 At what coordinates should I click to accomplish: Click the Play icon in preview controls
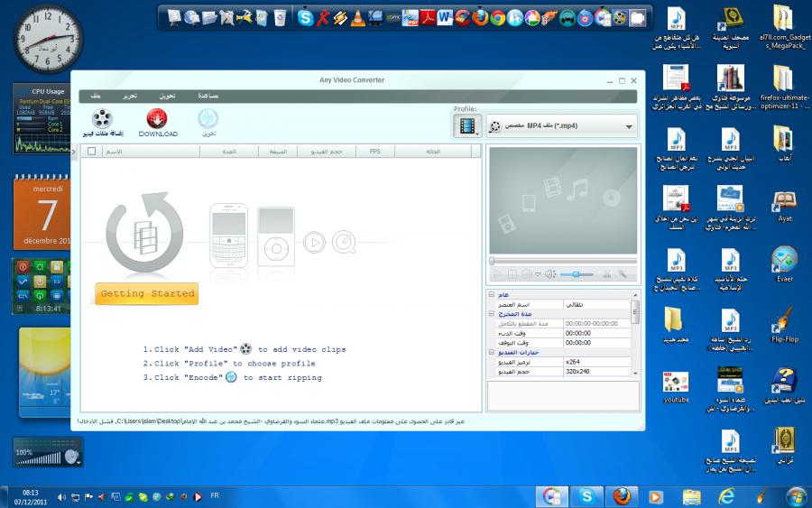[495, 273]
